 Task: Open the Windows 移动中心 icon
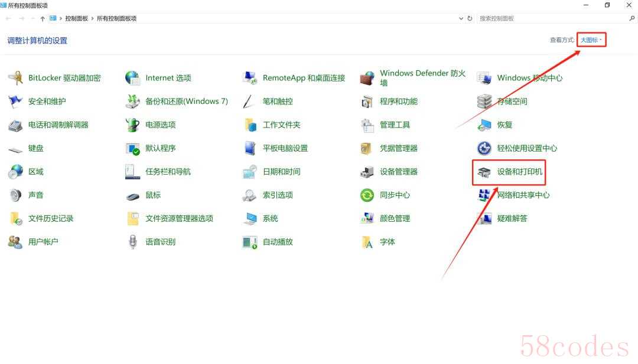(484, 78)
